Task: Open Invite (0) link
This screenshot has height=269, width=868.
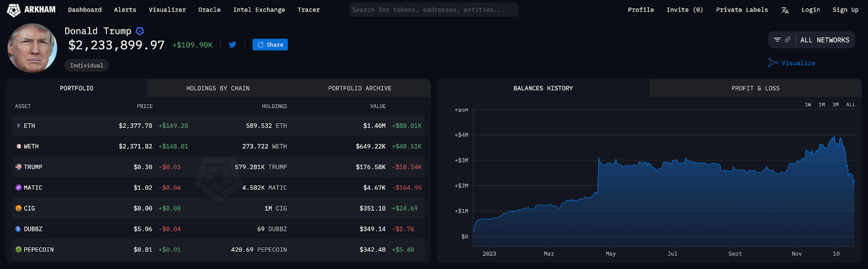Action: pos(685,10)
